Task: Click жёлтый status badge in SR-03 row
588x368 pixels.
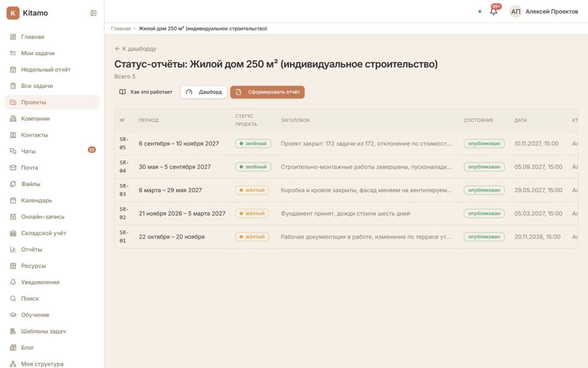Action: click(x=252, y=190)
